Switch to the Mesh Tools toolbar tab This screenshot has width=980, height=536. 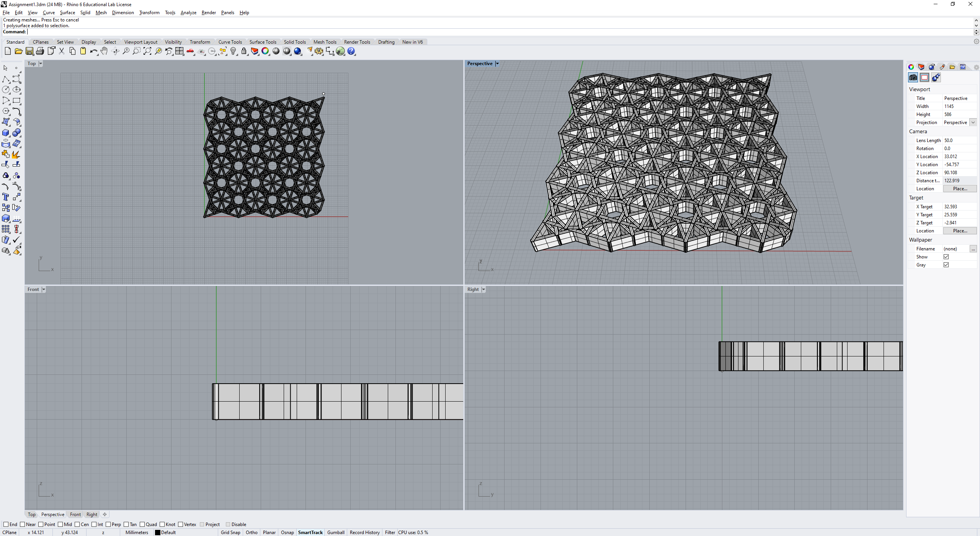pos(325,42)
